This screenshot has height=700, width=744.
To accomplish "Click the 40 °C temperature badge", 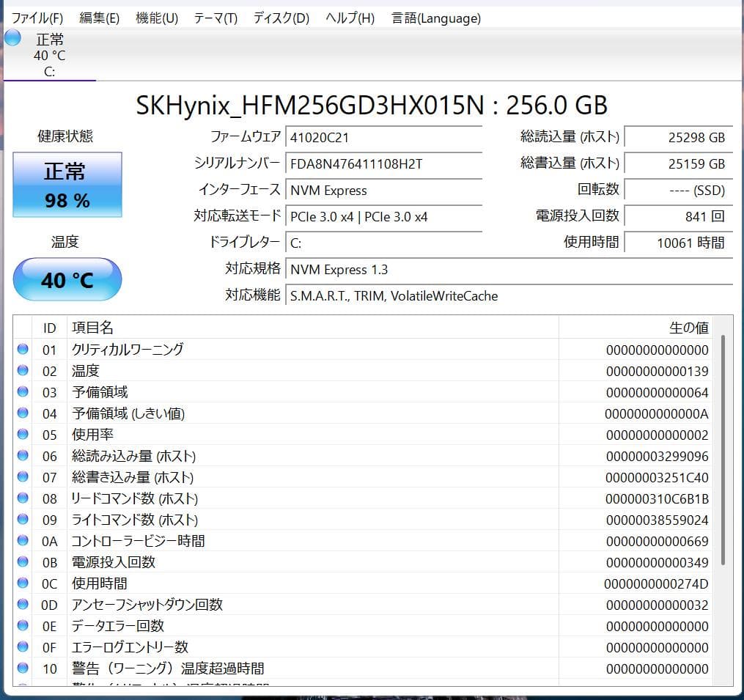I will tap(67, 279).
